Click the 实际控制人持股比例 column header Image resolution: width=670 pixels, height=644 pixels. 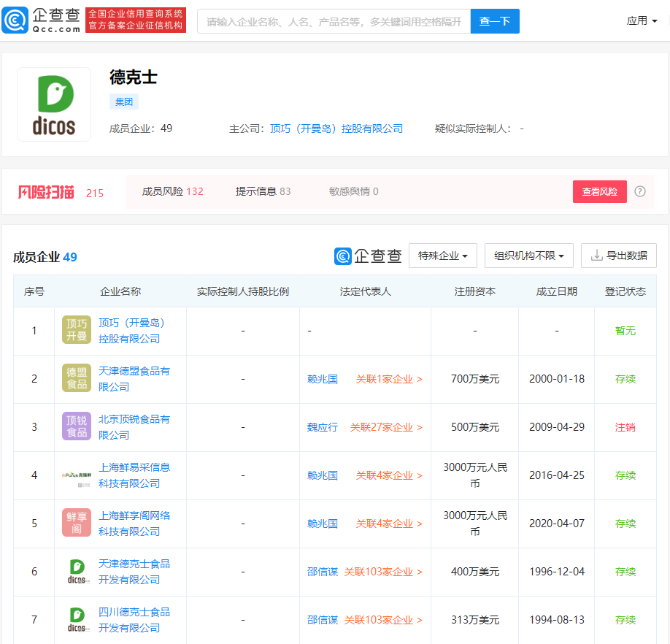tap(243, 291)
